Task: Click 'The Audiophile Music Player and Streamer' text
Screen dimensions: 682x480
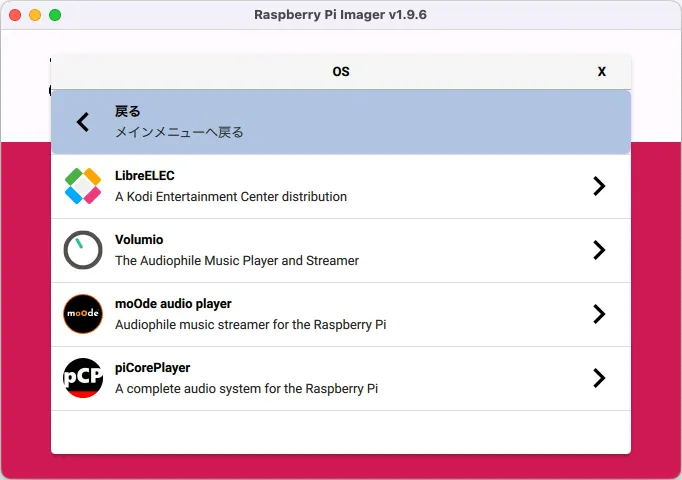Action: [237, 260]
